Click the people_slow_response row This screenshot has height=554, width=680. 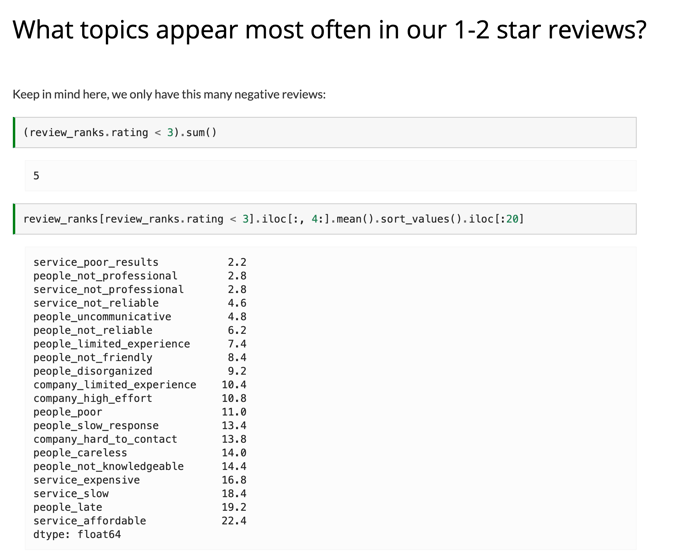[96, 425]
